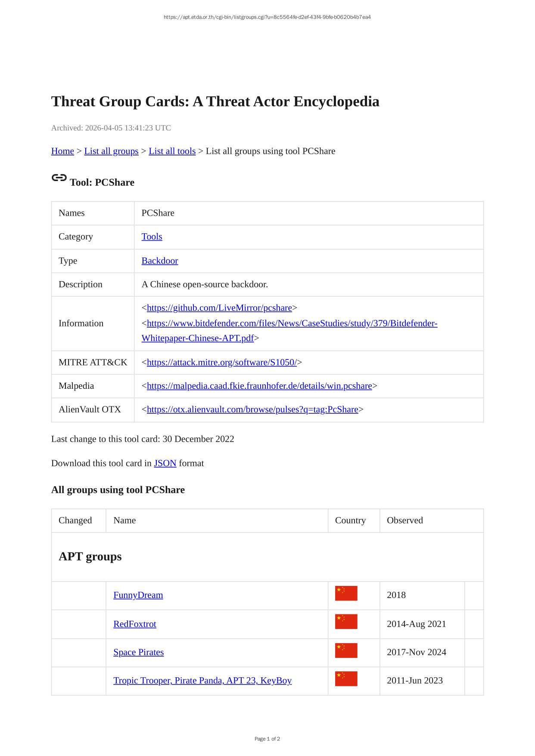The image size is (535, 756).
Task: Click the China flag in RedFoxtrot row
Action: [x=346, y=622]
